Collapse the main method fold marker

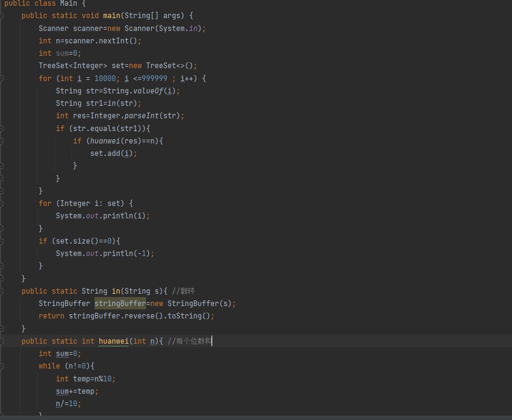coord(2,16)
